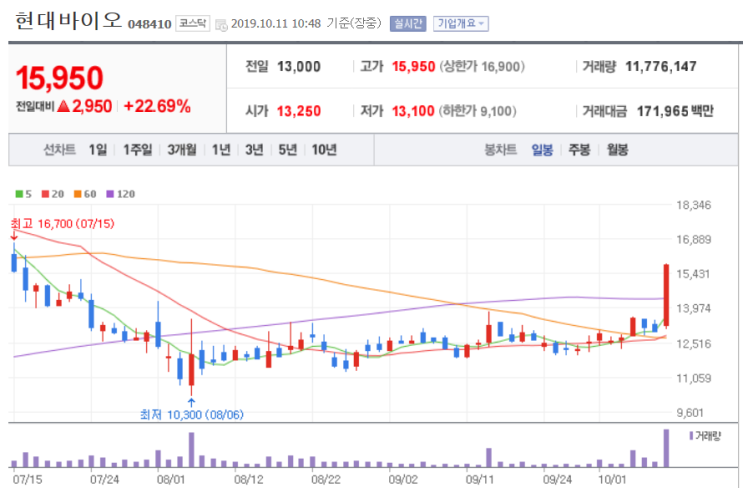
Task: Click the red 20-day moving average swatch
Action: pos(45,194)
